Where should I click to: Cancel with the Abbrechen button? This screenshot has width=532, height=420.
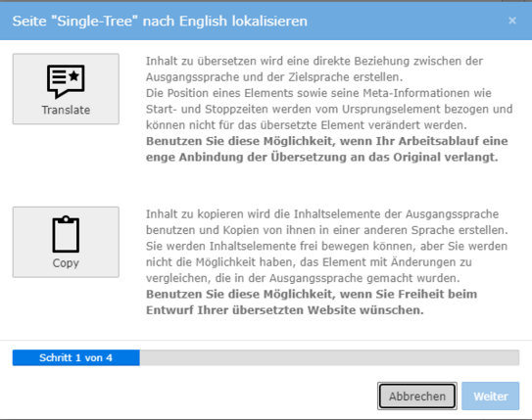417,396
